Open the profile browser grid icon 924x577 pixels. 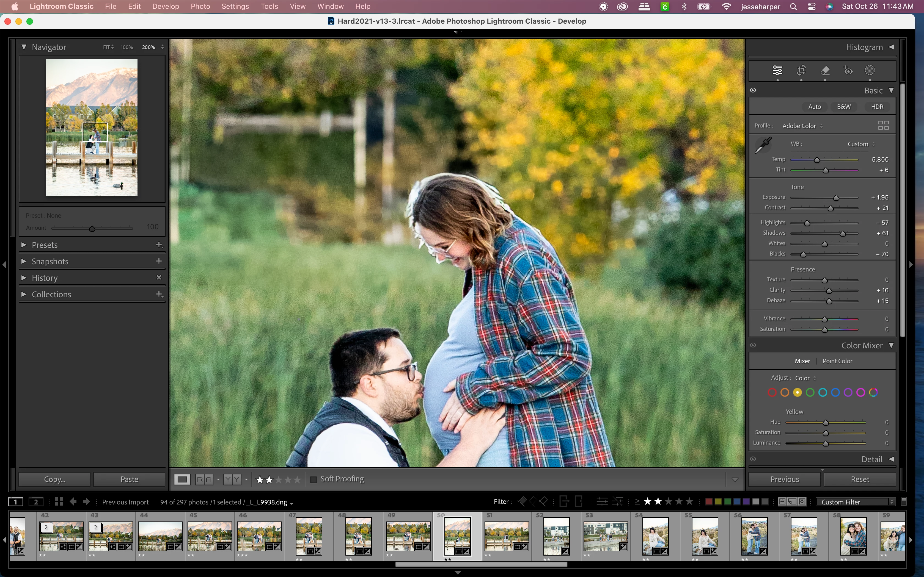(883, 126)
